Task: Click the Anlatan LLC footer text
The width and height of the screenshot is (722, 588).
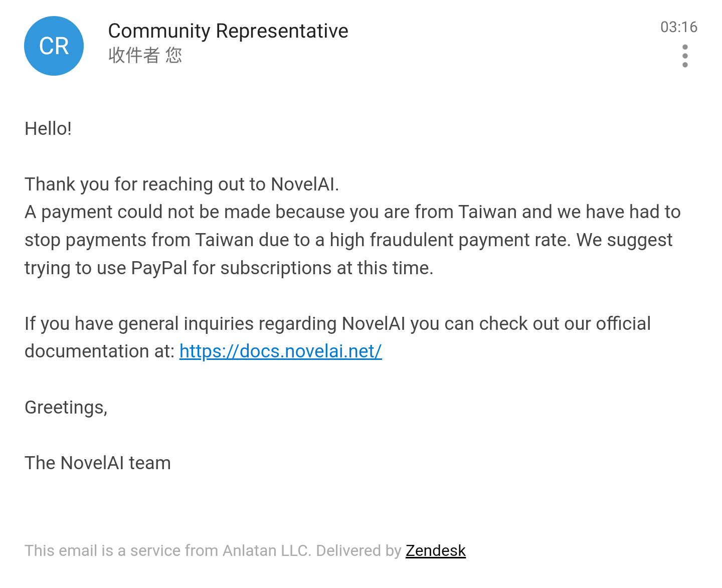Action: [267, 550]
